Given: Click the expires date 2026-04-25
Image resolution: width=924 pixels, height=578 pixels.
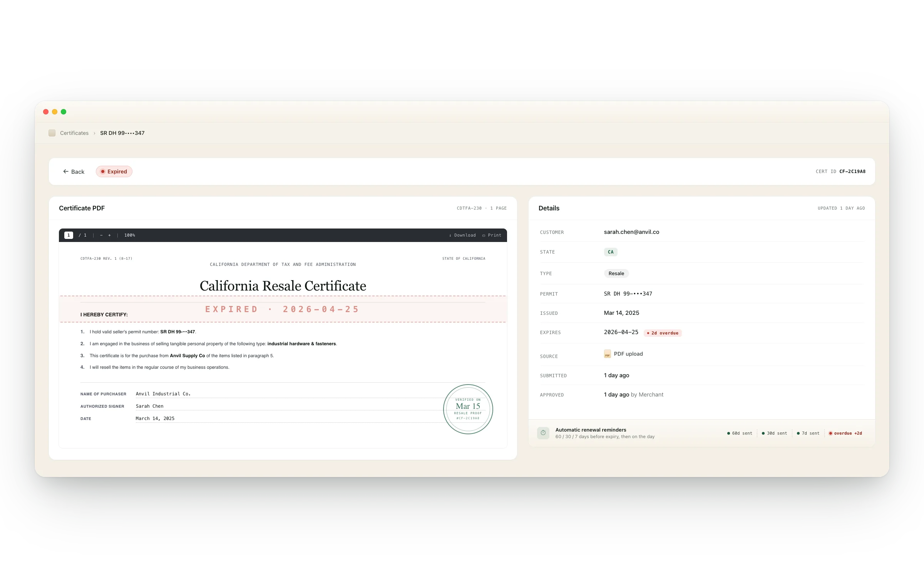Looking at the screenshot, I should pyautogui.click(x=621, y=332).
